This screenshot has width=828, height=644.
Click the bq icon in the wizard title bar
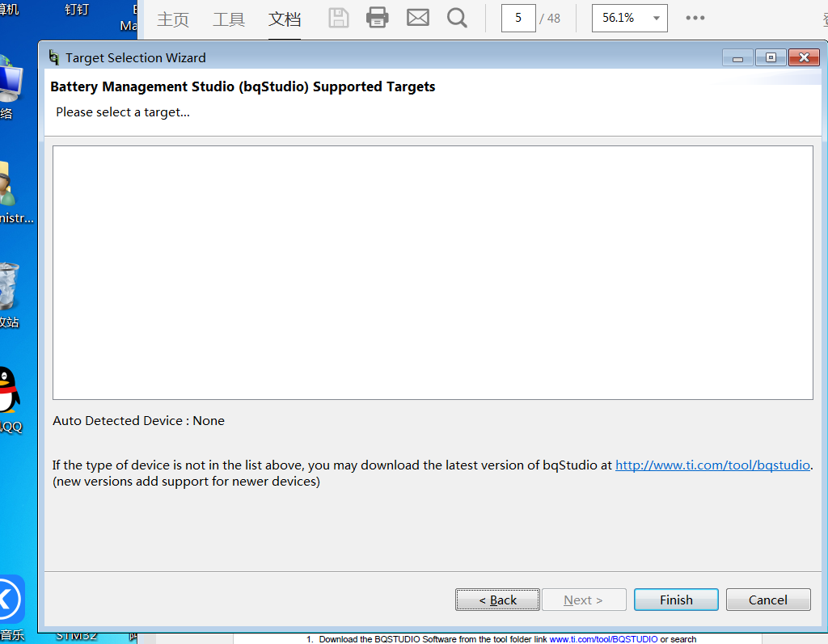[x=53, y=57]
